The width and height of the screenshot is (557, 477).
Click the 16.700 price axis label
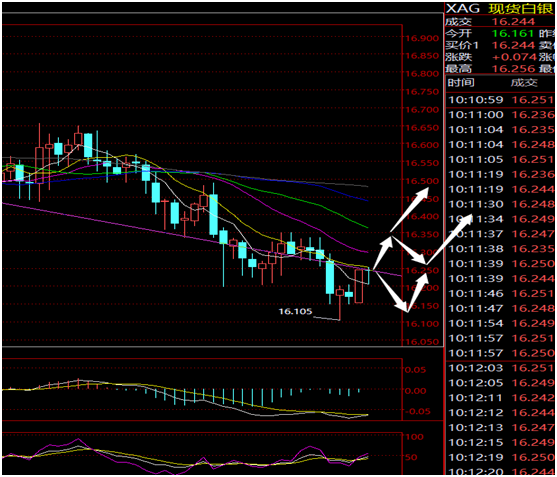[422, 110]
